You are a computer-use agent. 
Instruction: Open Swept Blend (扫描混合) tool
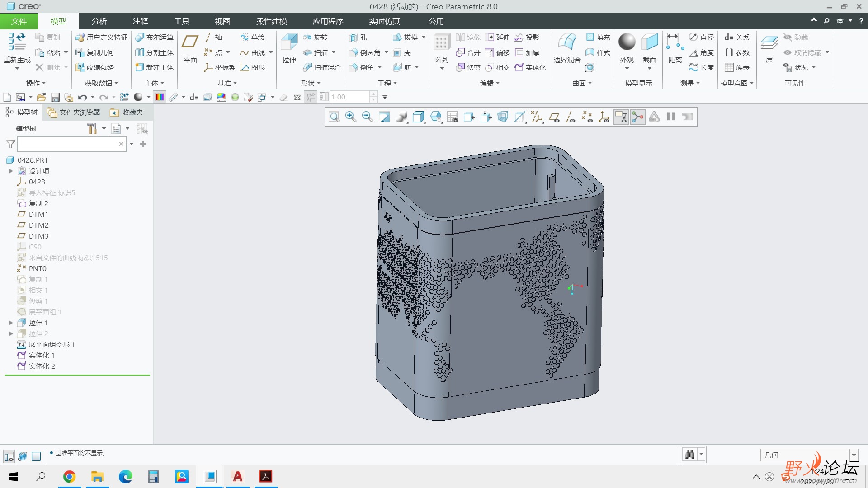(322, 67)
